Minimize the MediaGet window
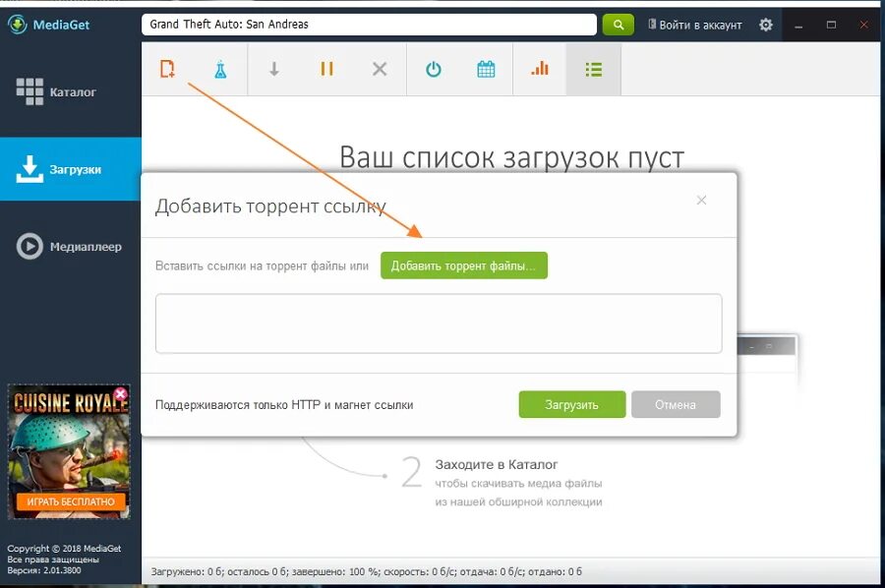885x588 pixels. click(x=798, y=25)
